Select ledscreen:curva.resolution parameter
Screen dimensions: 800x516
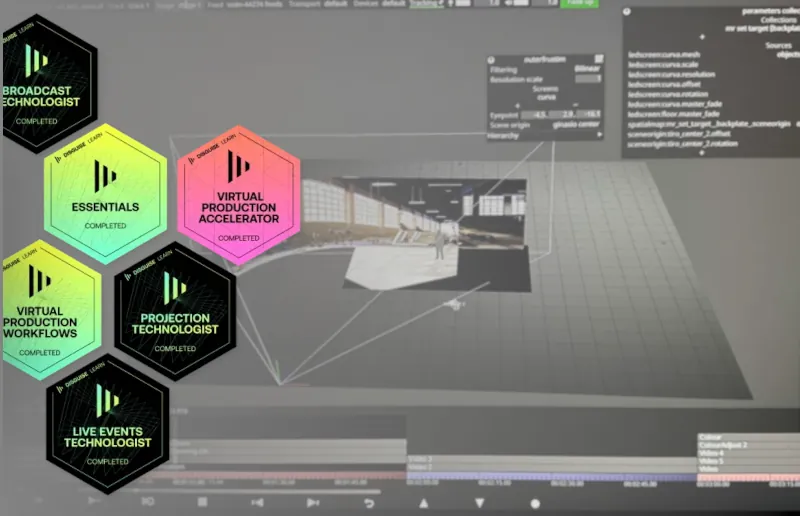(671, 75)
